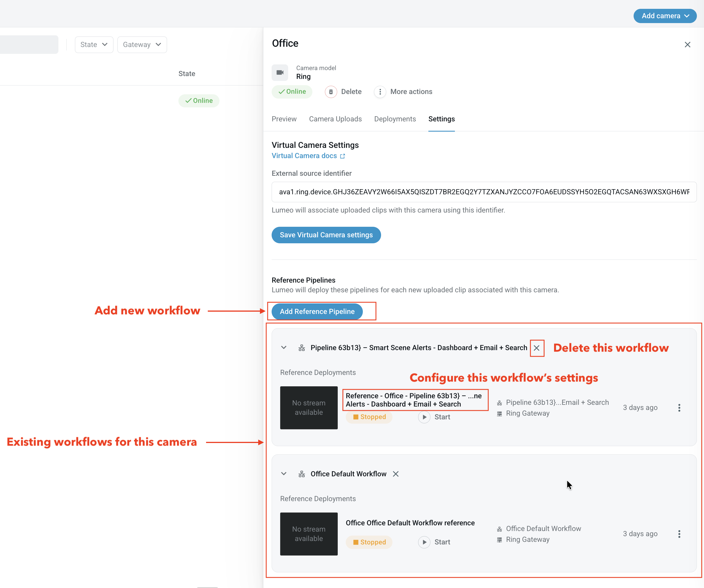Open options menu for Pipeline 63b13 deployment
704x588 pixels.
point(679,407)
